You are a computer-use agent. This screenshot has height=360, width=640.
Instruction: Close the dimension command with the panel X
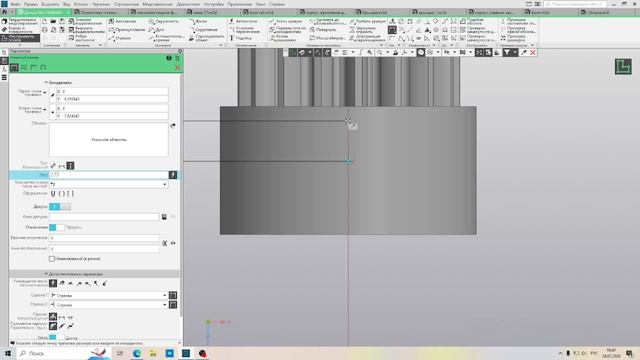point(178,67)
